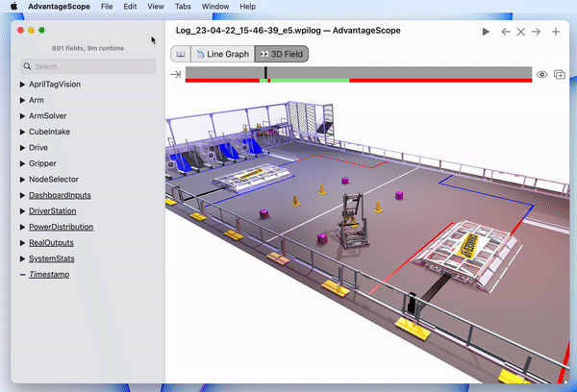Open pop-out window icon beside timeline
577x392 pixels.
(560, 75)
